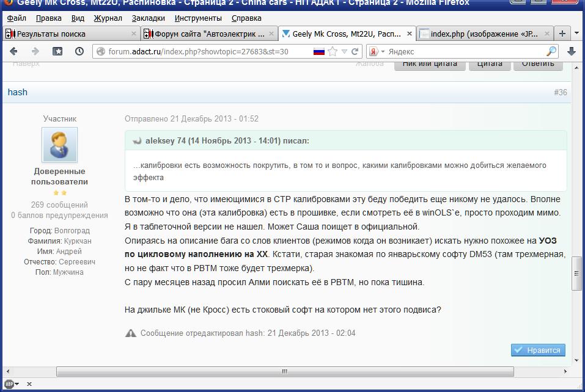
Task: Switch to the Форум сайта Автоэлектрик tab
Action: click(x=209, y=34)
